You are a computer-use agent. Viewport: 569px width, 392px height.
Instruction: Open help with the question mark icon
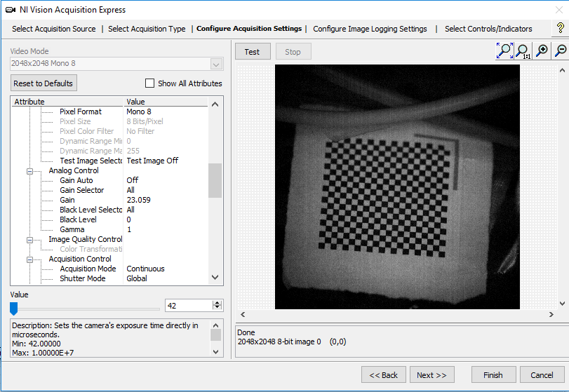561,28
